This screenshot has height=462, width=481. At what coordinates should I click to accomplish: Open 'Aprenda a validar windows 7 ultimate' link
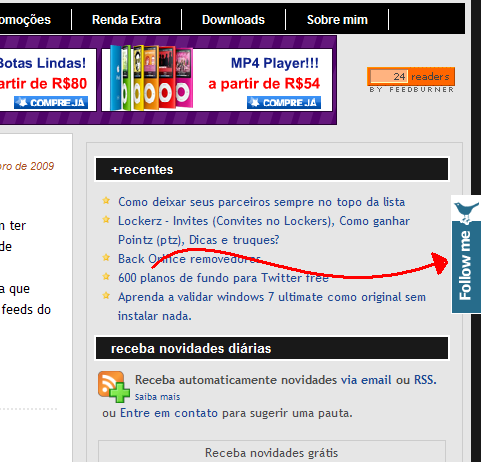pos(272,306)
